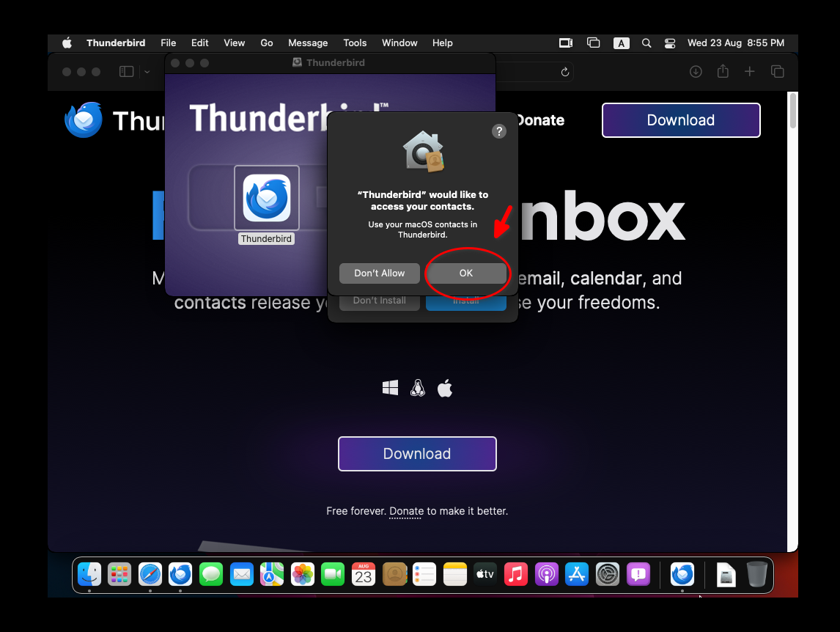The width and height of the screenshot is (840, 632).
Task: Open the Trash in the Dock
Action: tap(757, 575)
